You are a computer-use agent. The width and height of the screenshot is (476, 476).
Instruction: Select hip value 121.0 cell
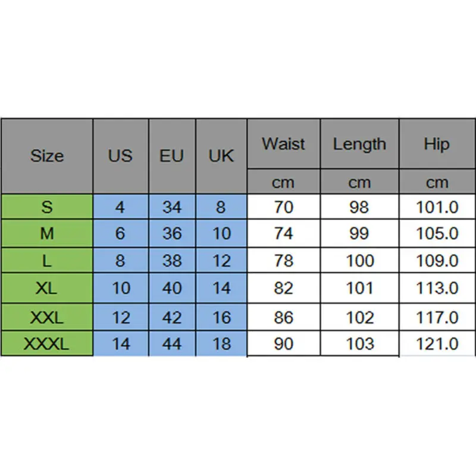(437, 343)
